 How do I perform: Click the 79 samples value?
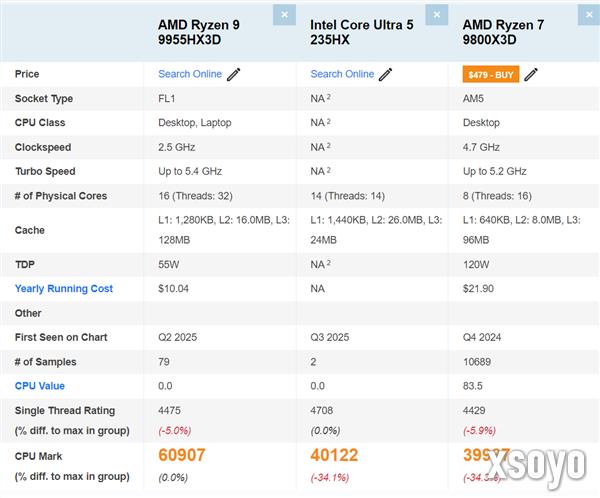pos(164,362)
